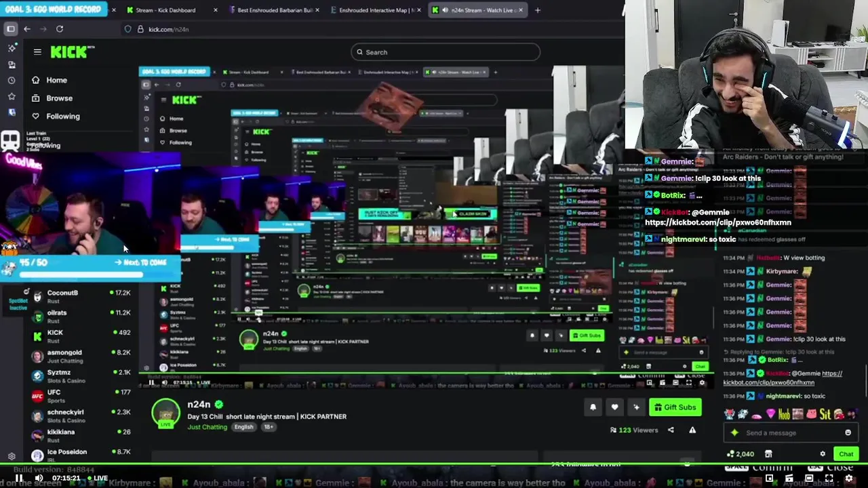Open kikikiana channel in sidebar
The image size is (868, 488).
[x=80, y=435]
